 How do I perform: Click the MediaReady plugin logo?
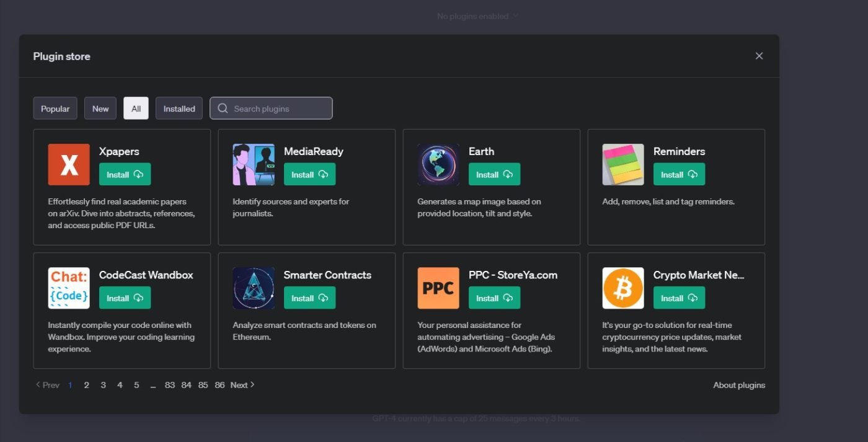click(x=254, y=164)
